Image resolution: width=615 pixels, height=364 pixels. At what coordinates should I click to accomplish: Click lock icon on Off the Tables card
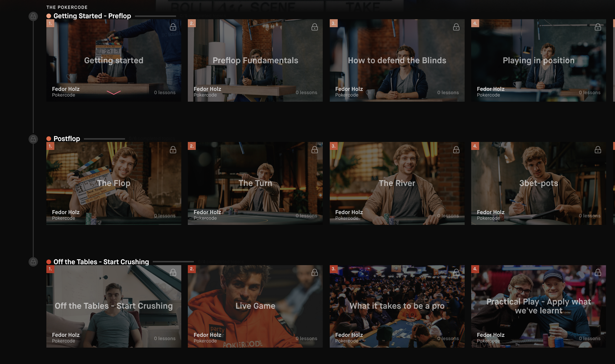pyautogui.click(x=173, y=272)
